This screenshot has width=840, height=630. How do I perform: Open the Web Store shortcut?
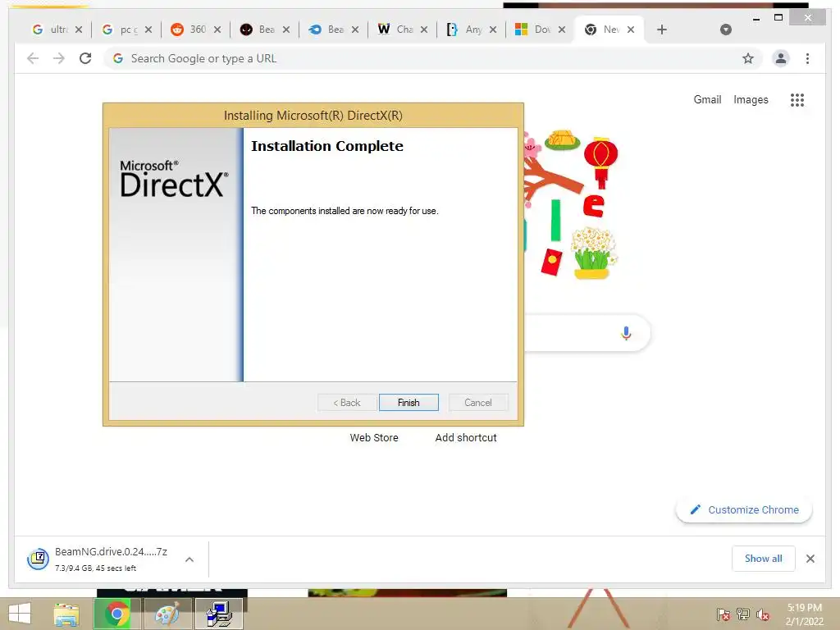[x=374, y=438]
